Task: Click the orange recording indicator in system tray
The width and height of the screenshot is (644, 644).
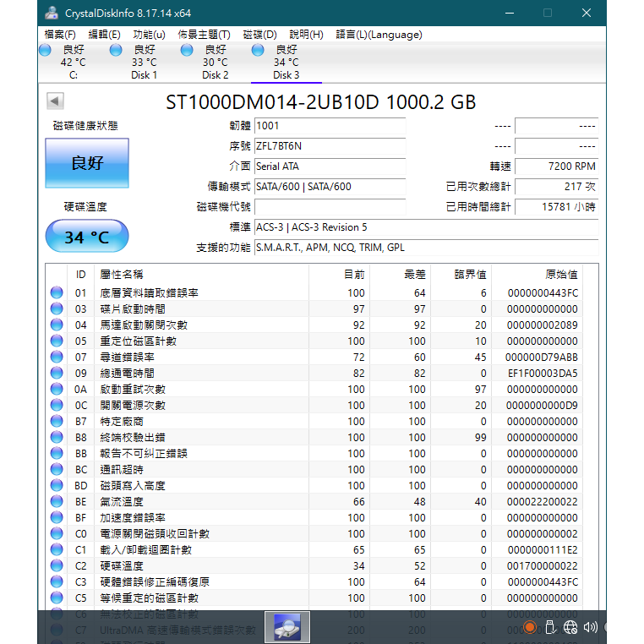Action: click(530, 627)
